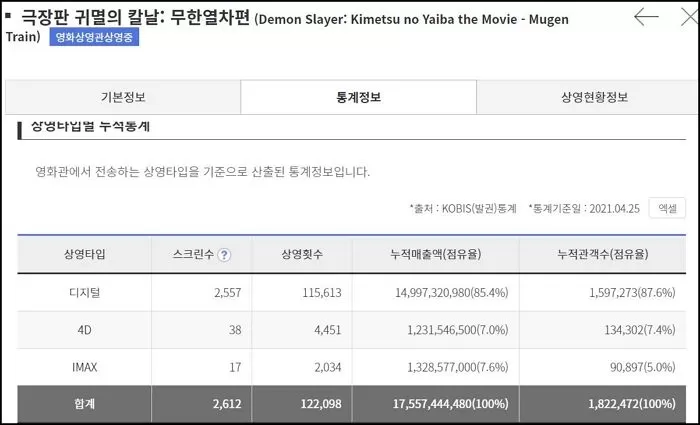Click the back arrow icon
Image resolution: width=700 pixels, height=425 pixels.
646,17
